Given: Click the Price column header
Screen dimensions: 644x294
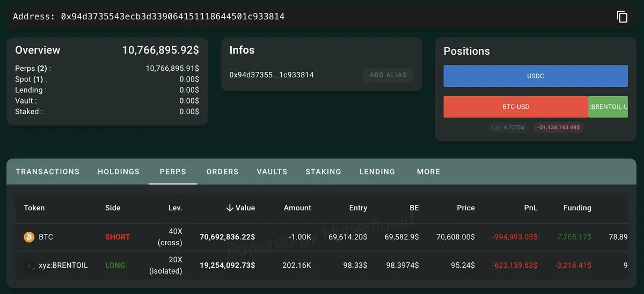Looking at the screenshot, I should [x=466, y=208].
